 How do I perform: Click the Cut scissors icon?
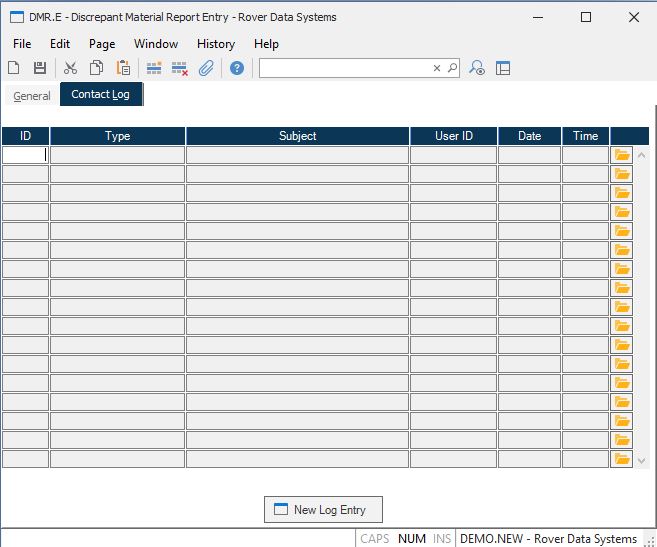[70, 68]
